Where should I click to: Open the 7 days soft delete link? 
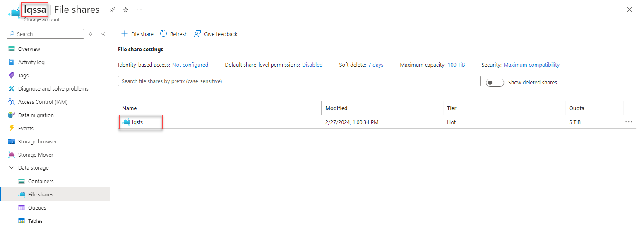click(x=375, y=65)
